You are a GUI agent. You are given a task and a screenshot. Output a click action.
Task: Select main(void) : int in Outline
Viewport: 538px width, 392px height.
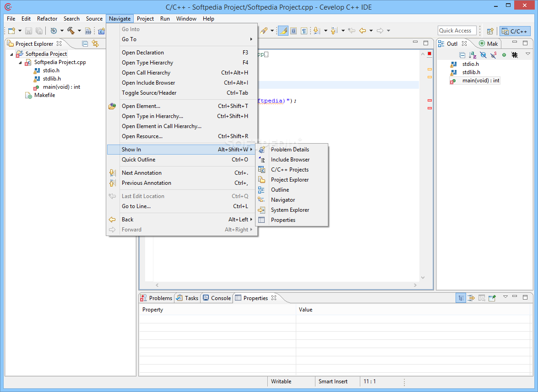click(x=481, y=81)
